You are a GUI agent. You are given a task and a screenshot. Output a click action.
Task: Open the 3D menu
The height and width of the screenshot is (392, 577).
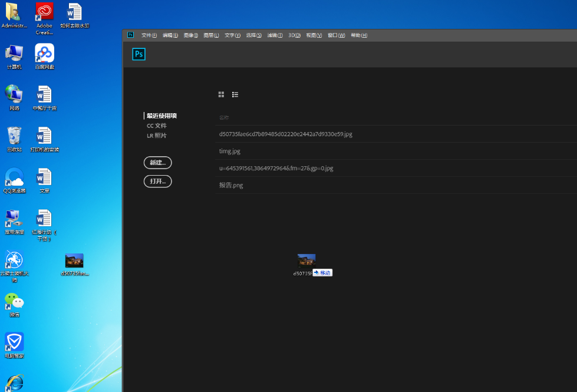(x=294, y=35)
